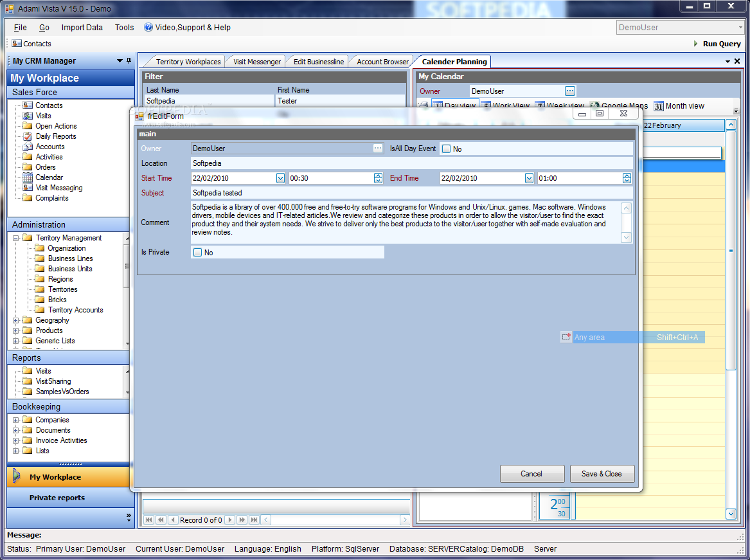Screen dimensions: 750x560
Task: Browse Owner in frEditForm dialog
Action: 378,149
